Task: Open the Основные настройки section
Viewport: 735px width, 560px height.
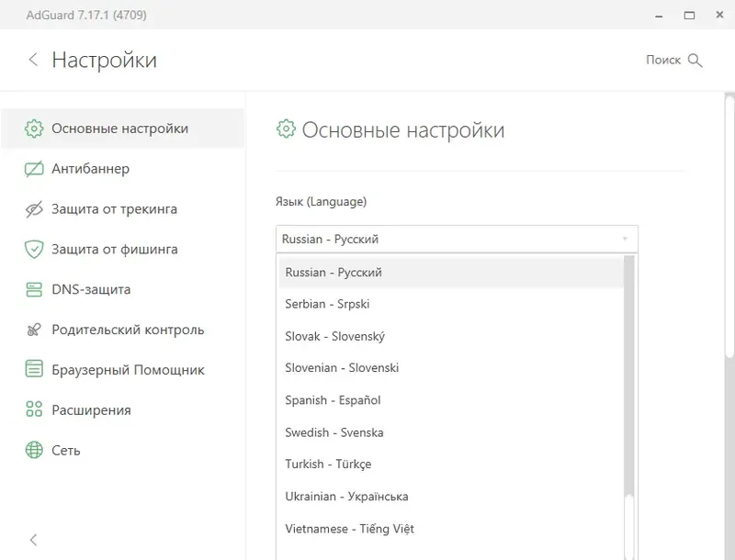Action: [123, 129]
